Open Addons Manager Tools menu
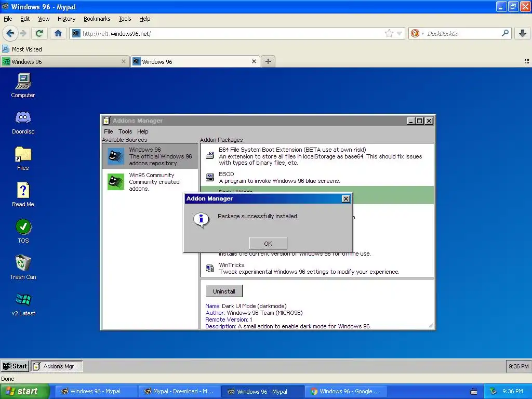The height and width of the screenshot is (399, 532). pyautogui.click(x=125, y=131)
